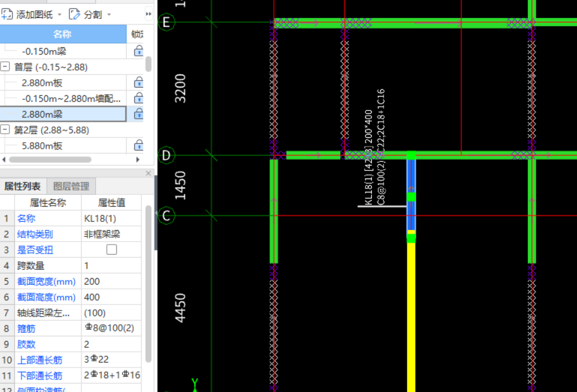577x392 pixels.
Task: Collapse the 首层 (-0.15~2.88) tree node
Action: (x=5, y=67)
